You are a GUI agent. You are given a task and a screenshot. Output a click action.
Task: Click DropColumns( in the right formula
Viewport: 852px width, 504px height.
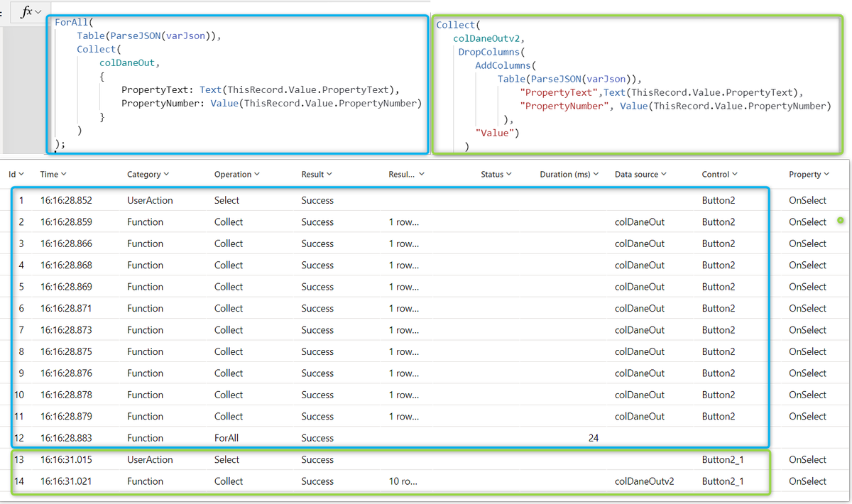[491, 52]
